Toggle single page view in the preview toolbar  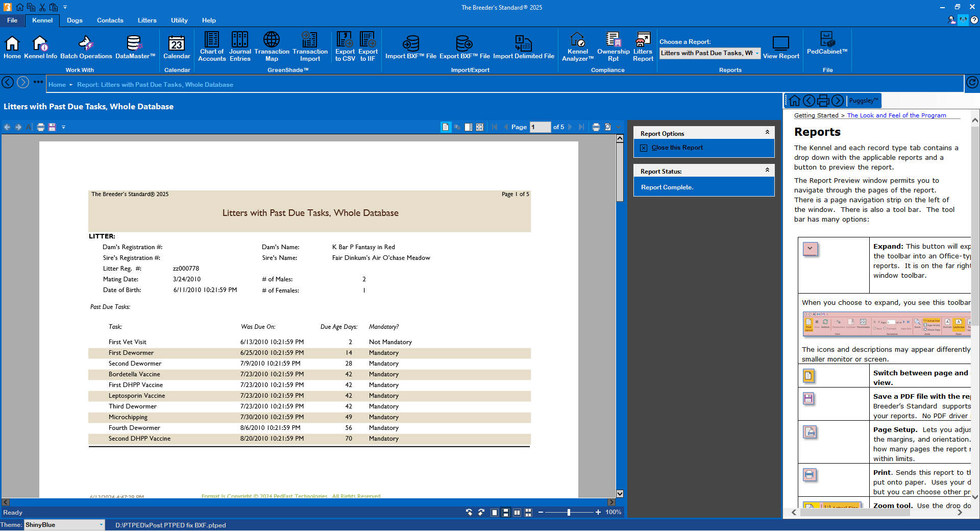445,127
